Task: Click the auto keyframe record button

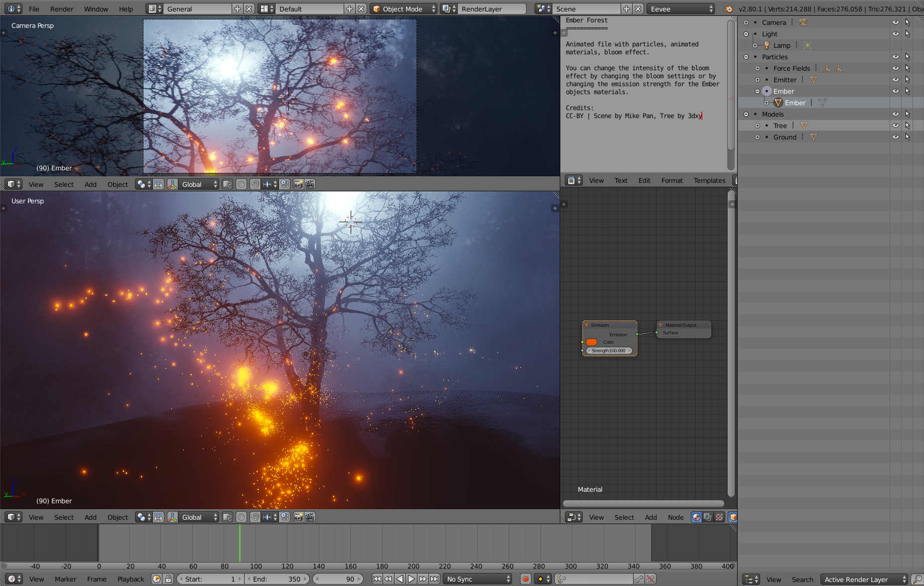Action: [x=525, y=579]
